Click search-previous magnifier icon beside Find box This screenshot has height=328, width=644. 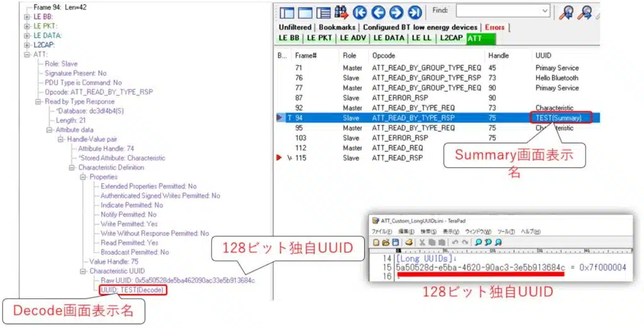[x=566, y=12]
